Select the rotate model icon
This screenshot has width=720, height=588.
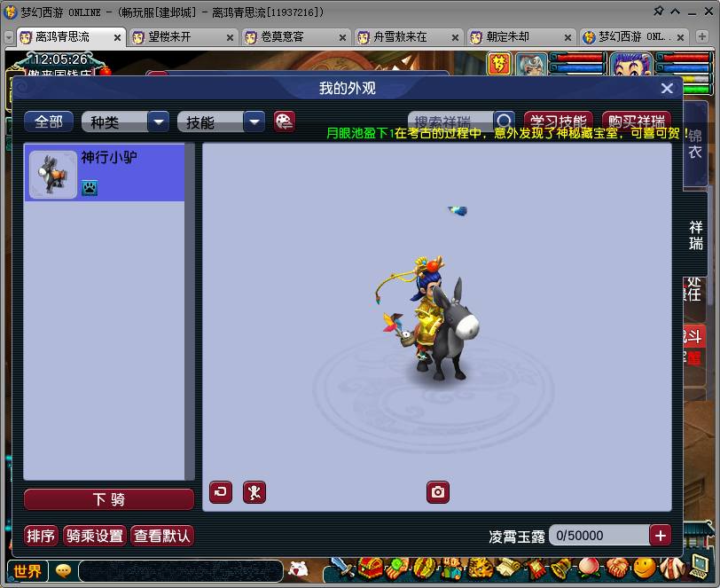(x=220, y=491)
